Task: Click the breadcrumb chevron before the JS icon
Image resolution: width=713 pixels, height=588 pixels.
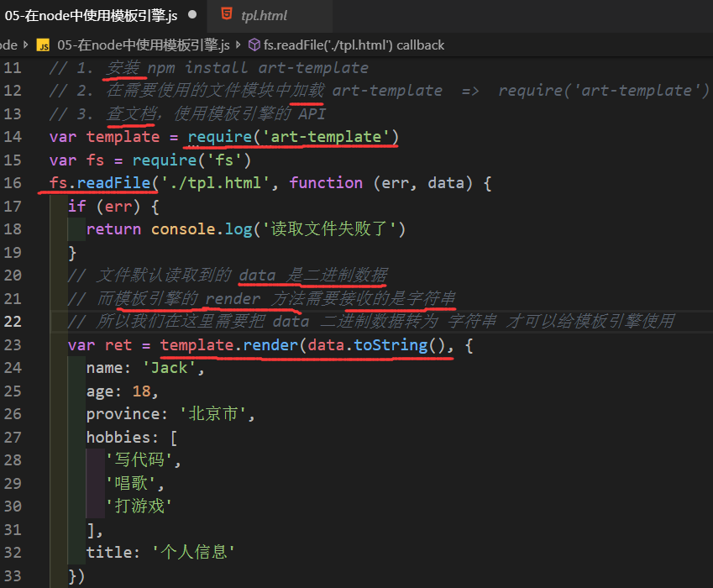Action: click(x=26, y=45)
